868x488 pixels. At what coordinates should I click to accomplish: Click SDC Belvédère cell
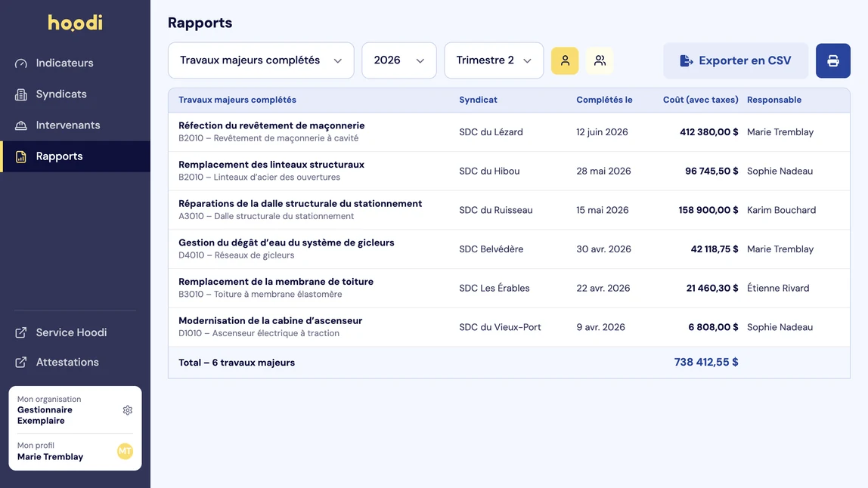pos(491,249)
